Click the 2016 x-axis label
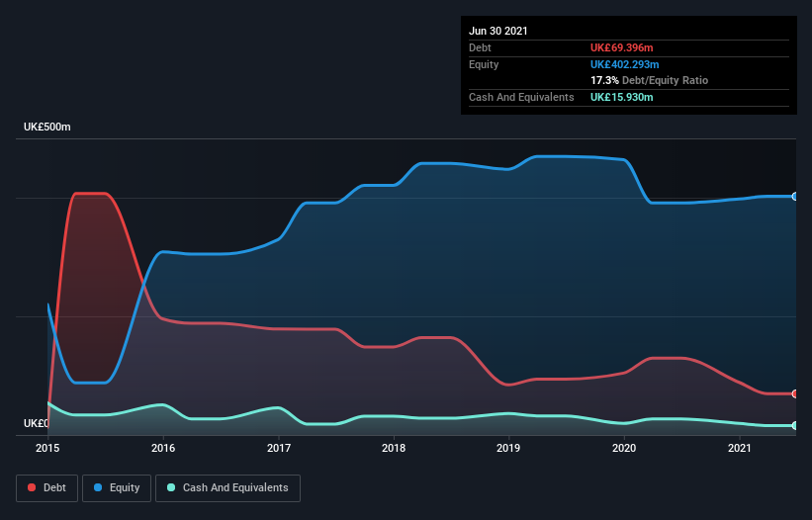 (163, 448)
